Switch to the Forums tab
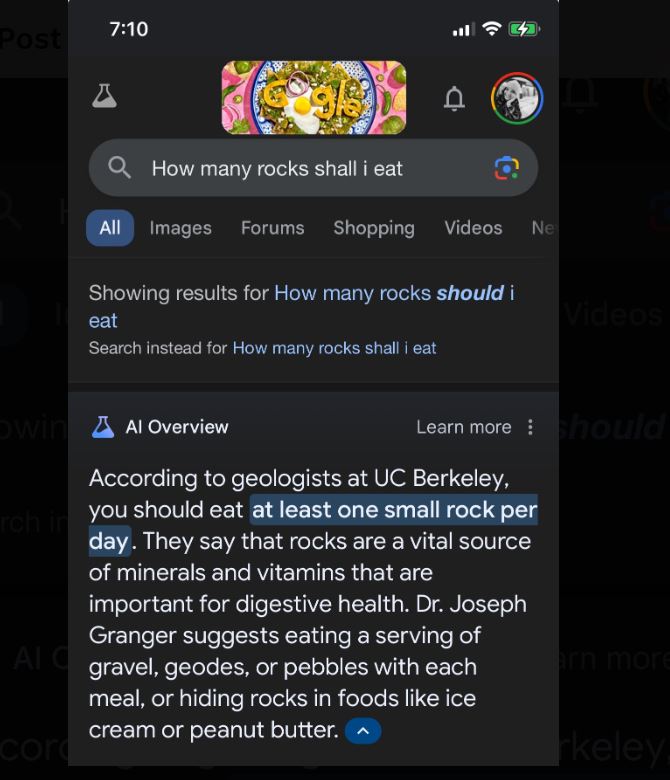Image resolution: width=670 pixels, height=780 pixels. 272,228
